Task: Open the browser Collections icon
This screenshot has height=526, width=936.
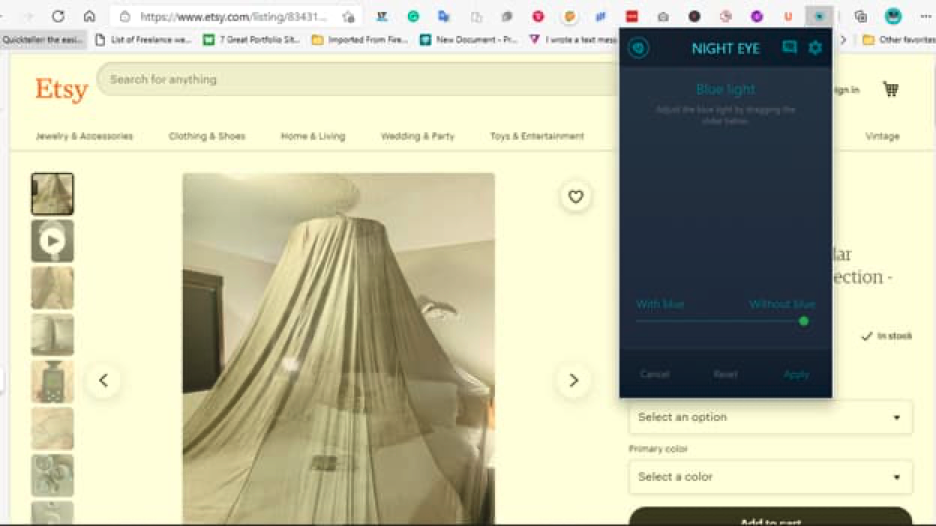Action: [x=860, y=17]
